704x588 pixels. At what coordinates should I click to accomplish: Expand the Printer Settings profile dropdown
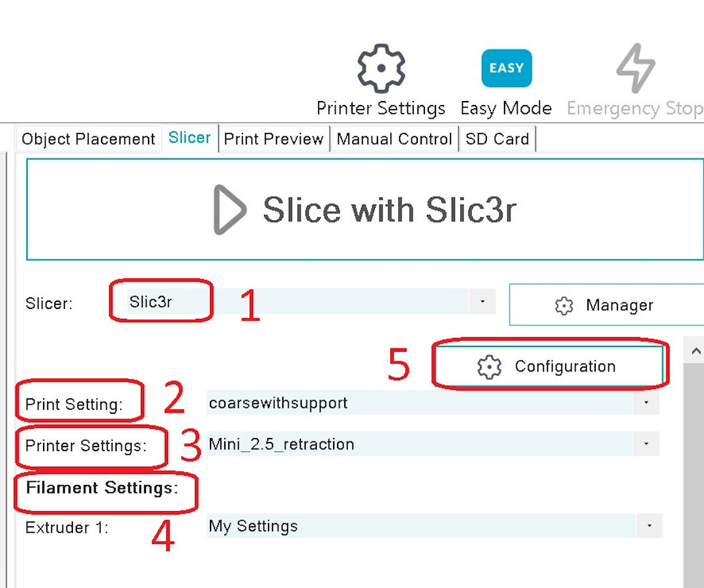click(646, 445)
